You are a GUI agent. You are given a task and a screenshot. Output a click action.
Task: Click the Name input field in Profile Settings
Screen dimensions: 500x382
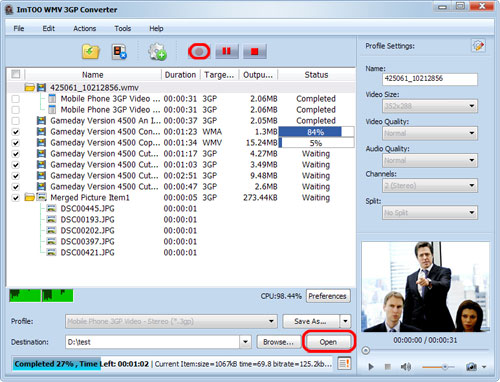tap(430, 79)
